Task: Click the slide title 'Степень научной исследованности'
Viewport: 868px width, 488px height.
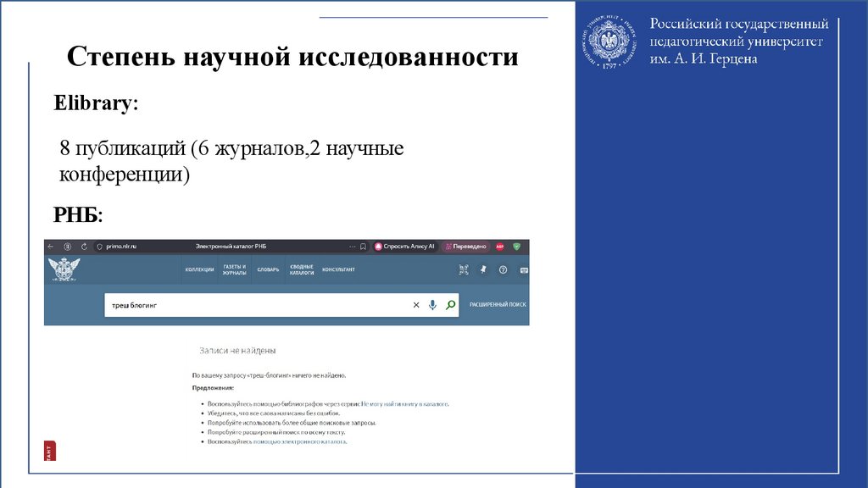Action: pyautogui.click(x=292, y=57)
